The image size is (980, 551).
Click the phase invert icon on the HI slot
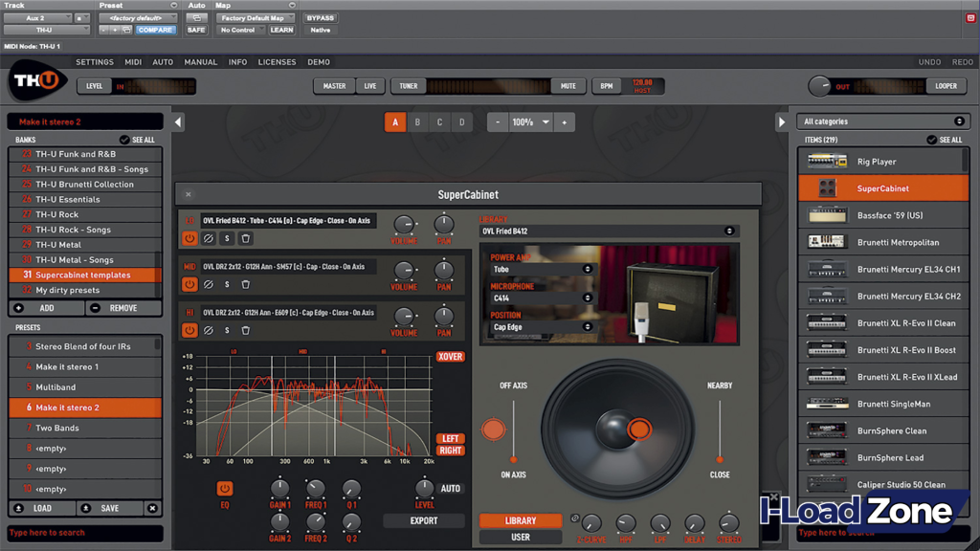tap(208, 330)
